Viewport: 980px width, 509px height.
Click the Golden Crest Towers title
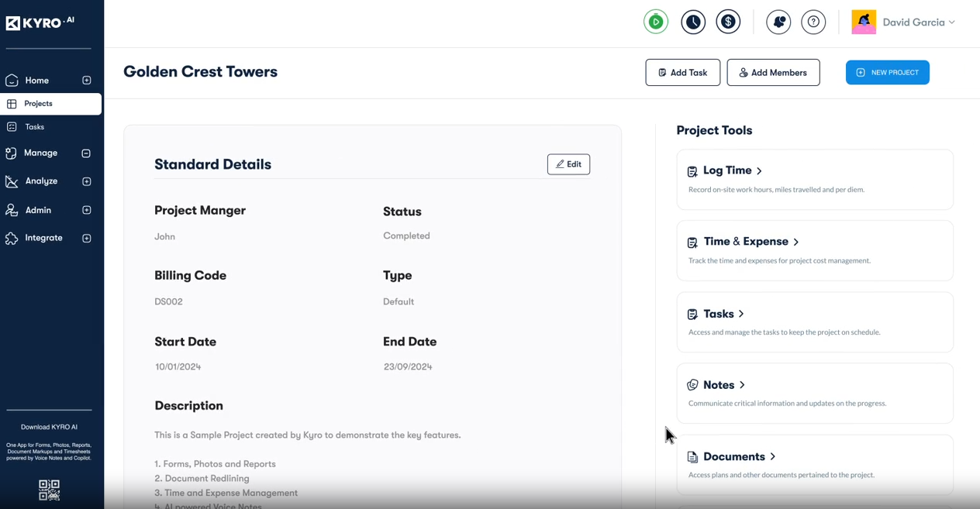[x=200, y=72]
